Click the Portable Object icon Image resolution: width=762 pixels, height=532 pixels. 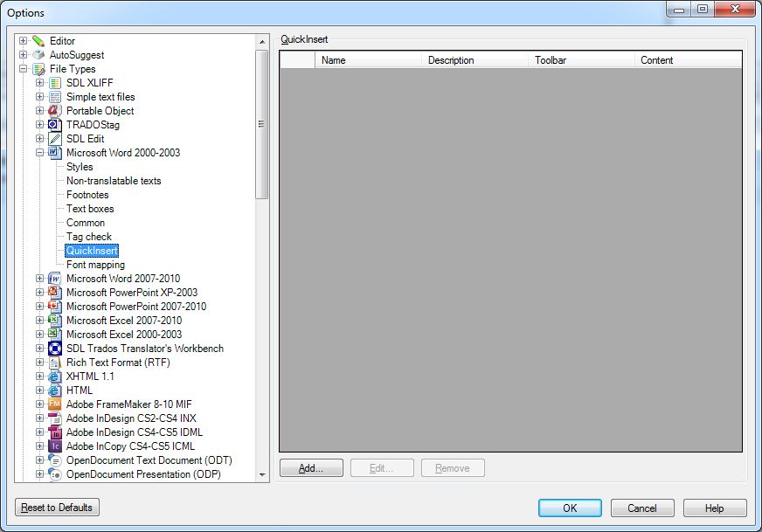click(x=55, y=111)
